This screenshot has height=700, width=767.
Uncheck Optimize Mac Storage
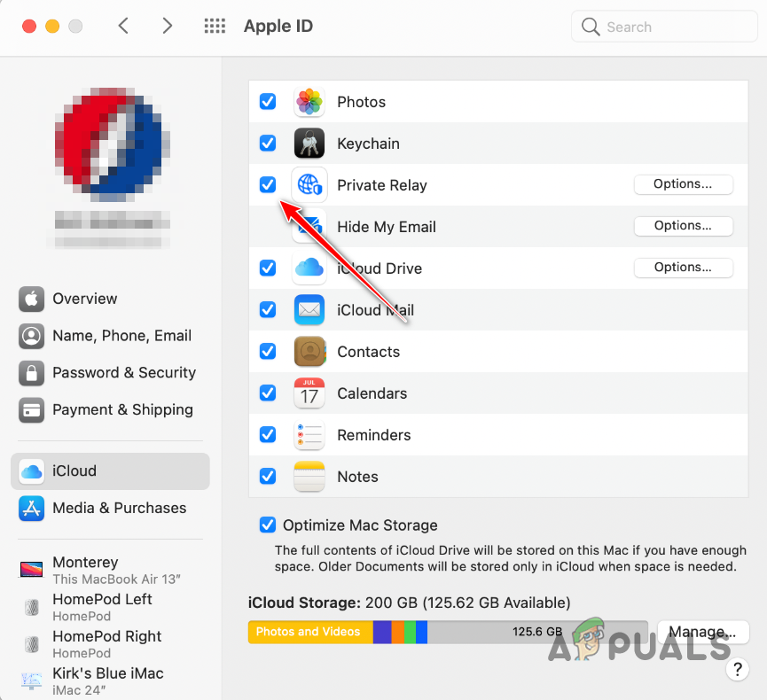pyautogui.click(x=267, y=525)
